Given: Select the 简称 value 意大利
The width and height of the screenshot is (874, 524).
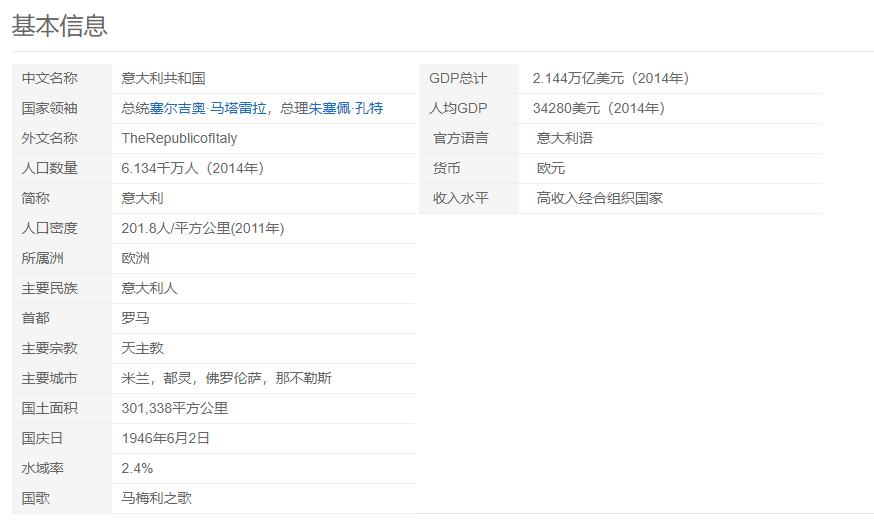Looking at the screenshot, I should (x=143, y=198).
